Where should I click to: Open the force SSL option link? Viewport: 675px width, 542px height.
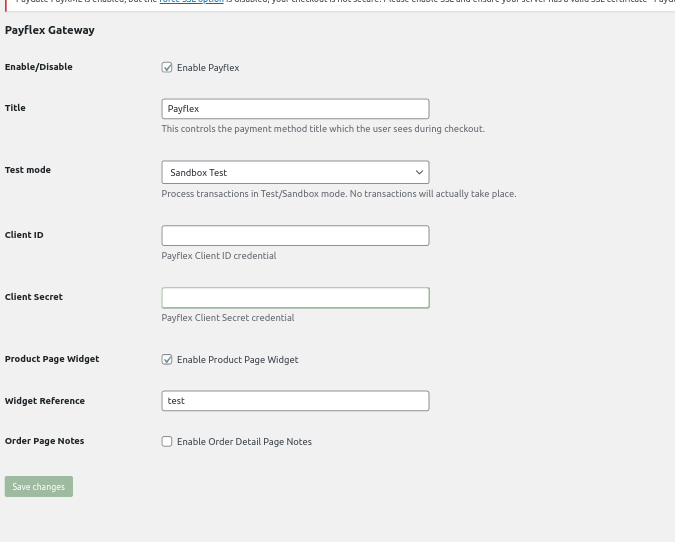192,2
